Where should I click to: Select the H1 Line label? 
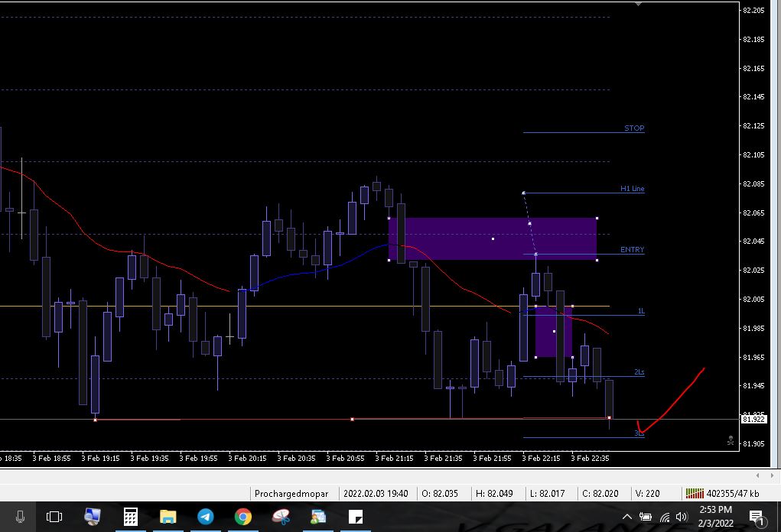(x=632, y=189)
